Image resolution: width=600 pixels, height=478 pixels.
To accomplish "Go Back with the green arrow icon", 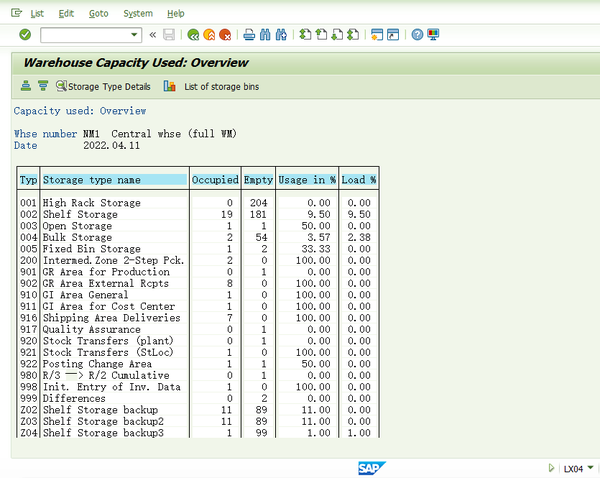I will 193,35.
